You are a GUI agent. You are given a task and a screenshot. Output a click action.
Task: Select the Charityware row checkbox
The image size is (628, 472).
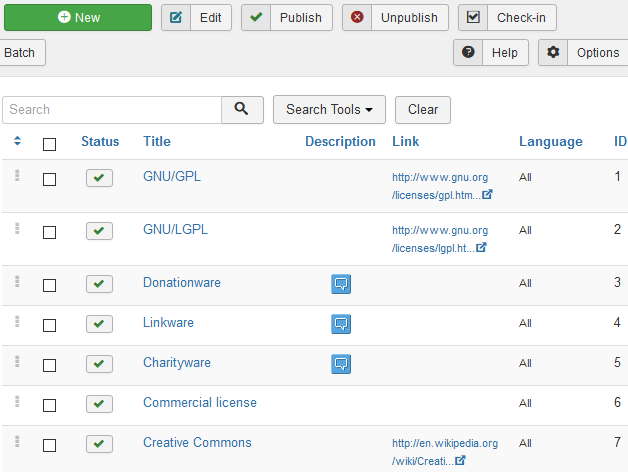(x=49, y=365)
